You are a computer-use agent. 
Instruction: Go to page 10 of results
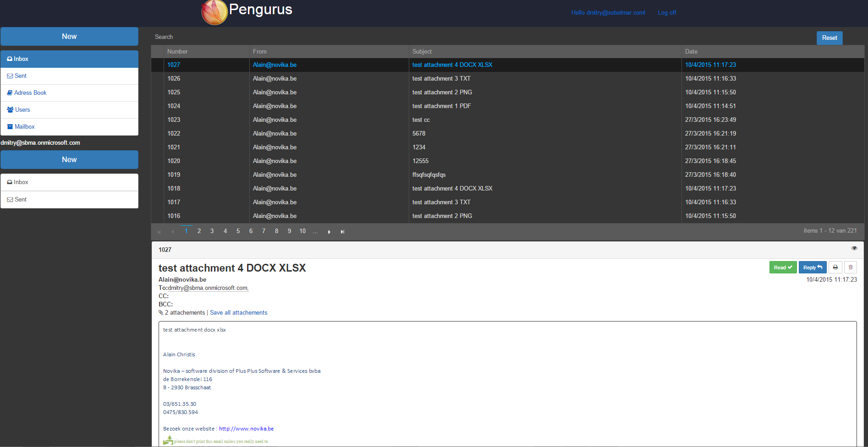click(x=302, y=231)
